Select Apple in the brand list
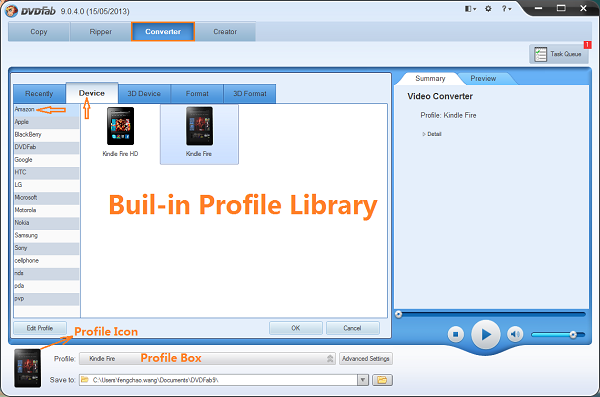 pyautogui.click(x=47, y=122)
